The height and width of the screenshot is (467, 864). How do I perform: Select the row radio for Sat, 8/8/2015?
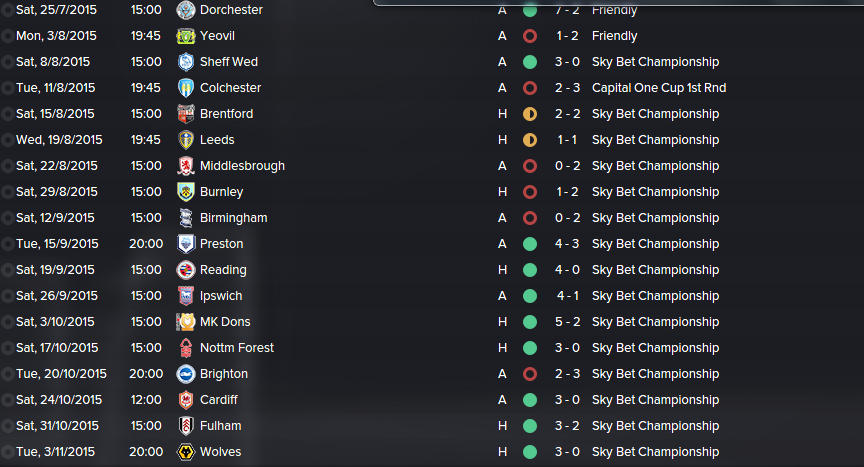(7, 62)
